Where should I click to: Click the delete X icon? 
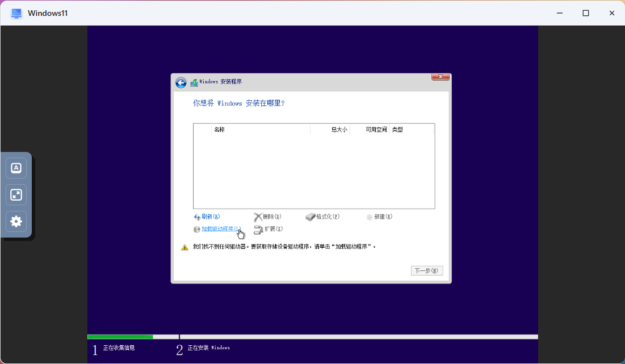(258, 217)
